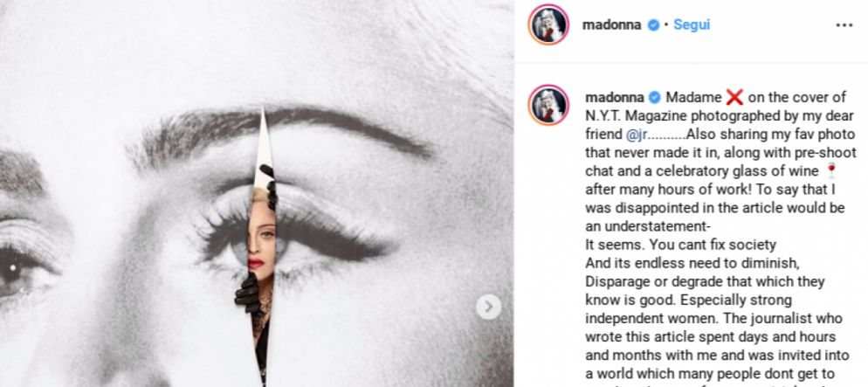This screenshot has height=387, width=868.
Task: Click the verified badge beside header username
Action: 654,25
